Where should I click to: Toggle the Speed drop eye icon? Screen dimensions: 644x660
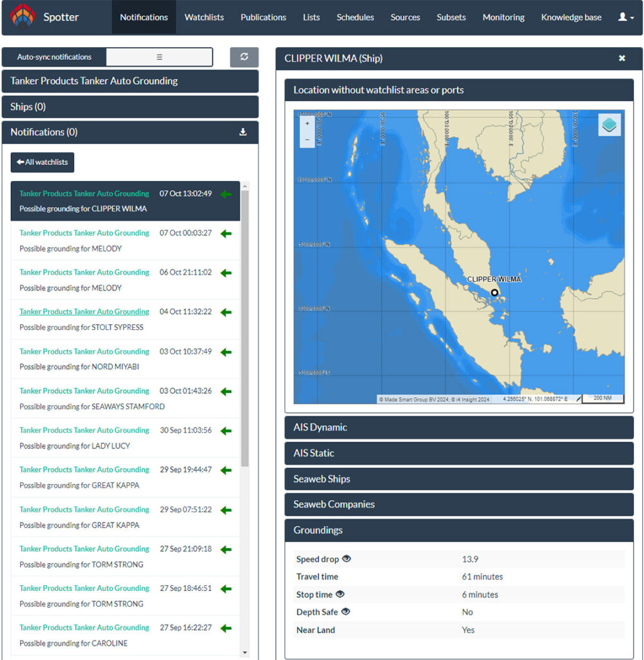tap(347, 559)
